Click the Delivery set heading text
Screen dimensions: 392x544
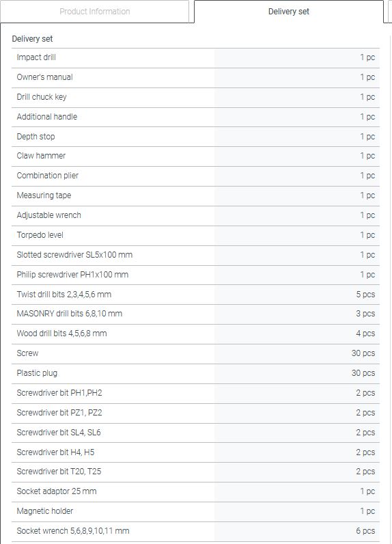pos(32,39)
